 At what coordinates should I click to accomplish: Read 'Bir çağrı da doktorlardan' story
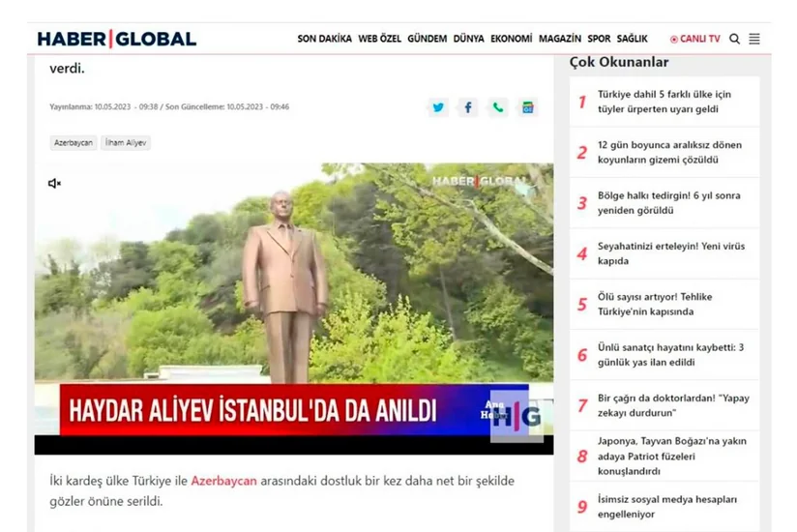click(x=664, y=405)
